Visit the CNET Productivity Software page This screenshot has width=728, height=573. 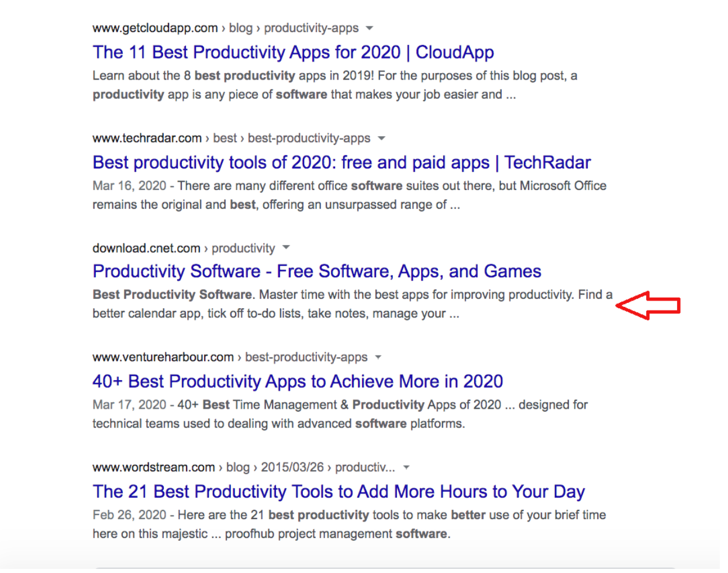tap(316, 271)
